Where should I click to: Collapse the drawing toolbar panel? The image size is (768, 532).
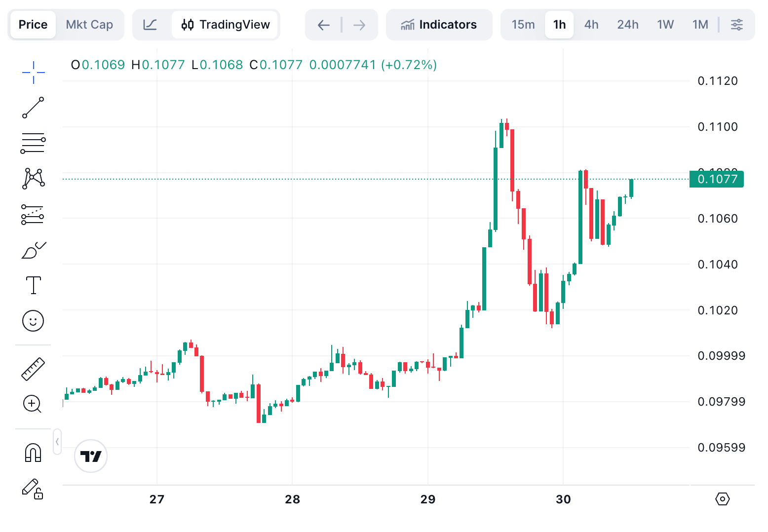pyautogui.click(x=57, y=442)
